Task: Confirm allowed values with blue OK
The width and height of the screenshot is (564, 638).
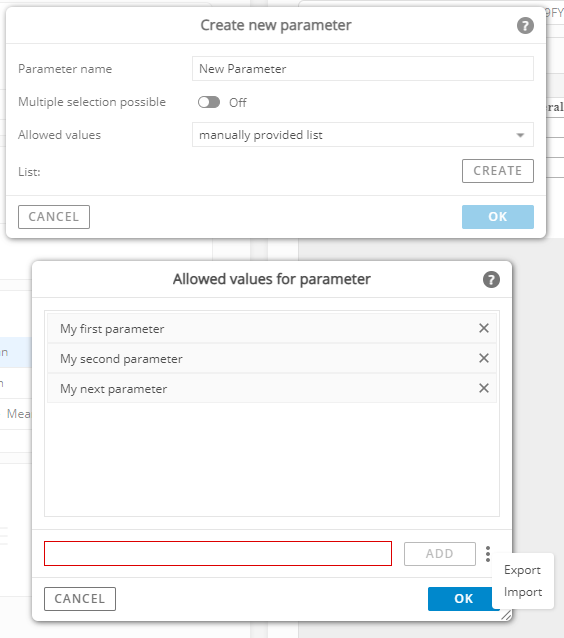Action: (x=463, y=599)
